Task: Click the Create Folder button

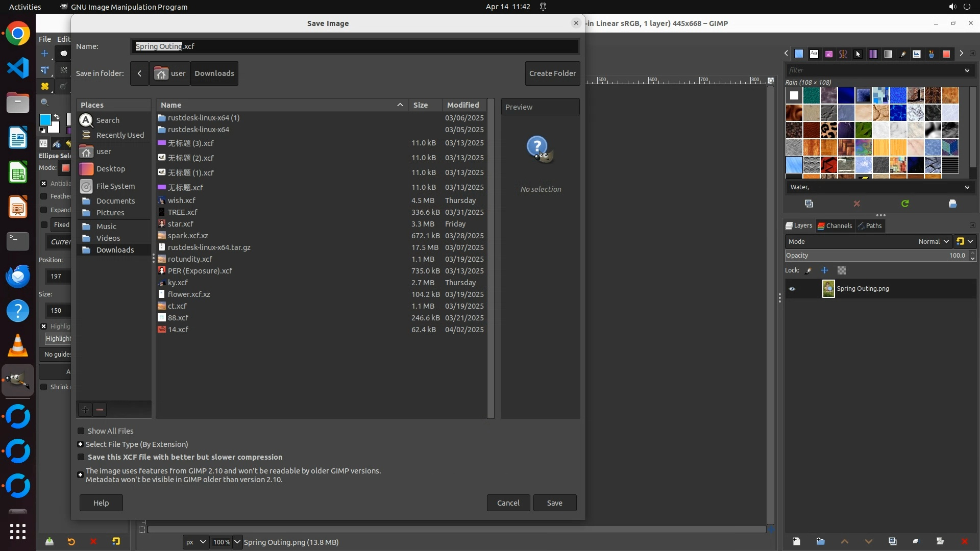Action: [552, 73]
